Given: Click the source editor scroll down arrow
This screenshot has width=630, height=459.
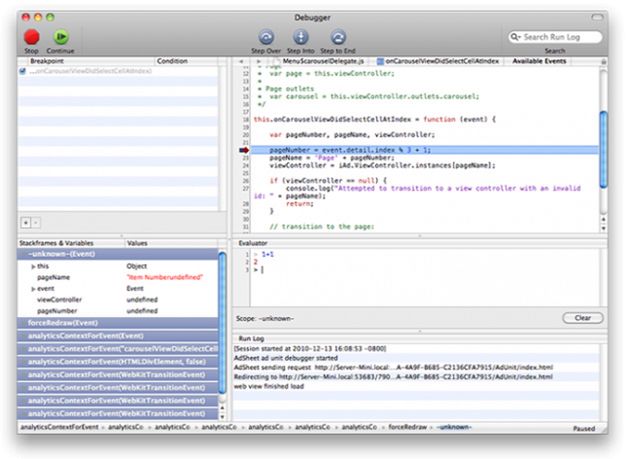Looking at the screenshot, I should 603,228.
